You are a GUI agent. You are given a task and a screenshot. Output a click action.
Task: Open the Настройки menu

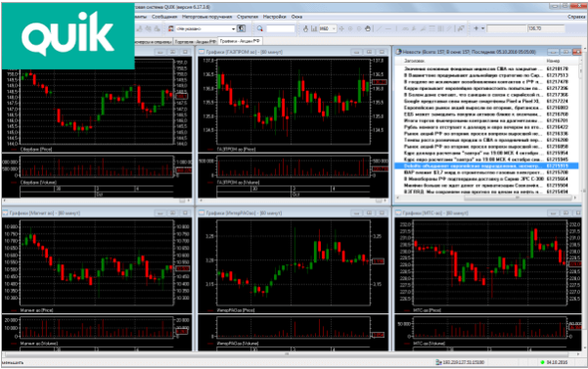click(275, 17)
